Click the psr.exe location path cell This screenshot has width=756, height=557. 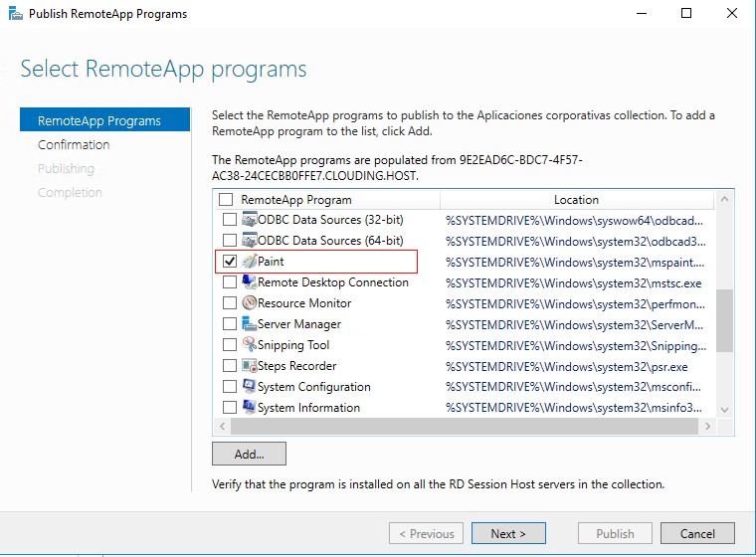tap(567, 366)
